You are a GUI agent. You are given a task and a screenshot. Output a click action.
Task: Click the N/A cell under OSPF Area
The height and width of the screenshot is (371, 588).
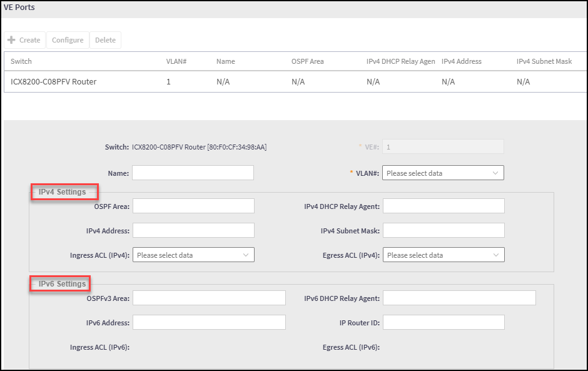click(298, 81)
